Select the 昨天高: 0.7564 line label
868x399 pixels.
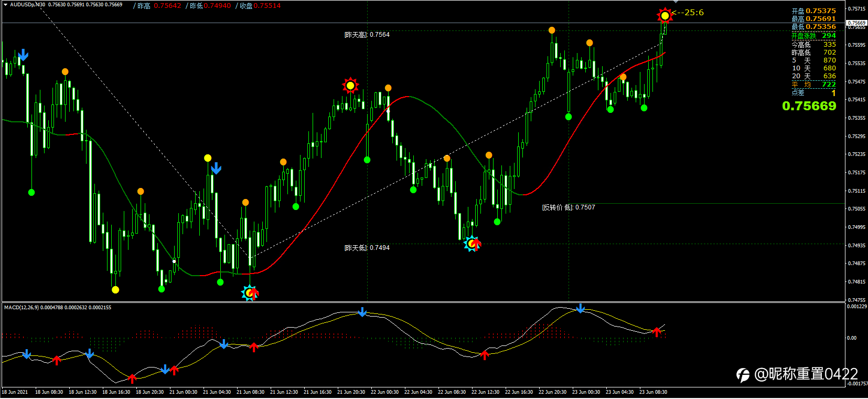[367, 35]
